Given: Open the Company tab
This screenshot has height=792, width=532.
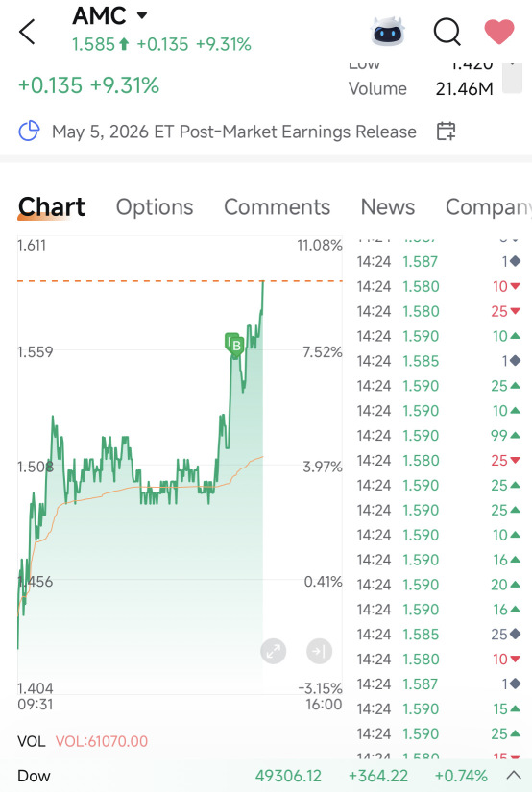Looking at the screenshot, I should tap(488, 207).
